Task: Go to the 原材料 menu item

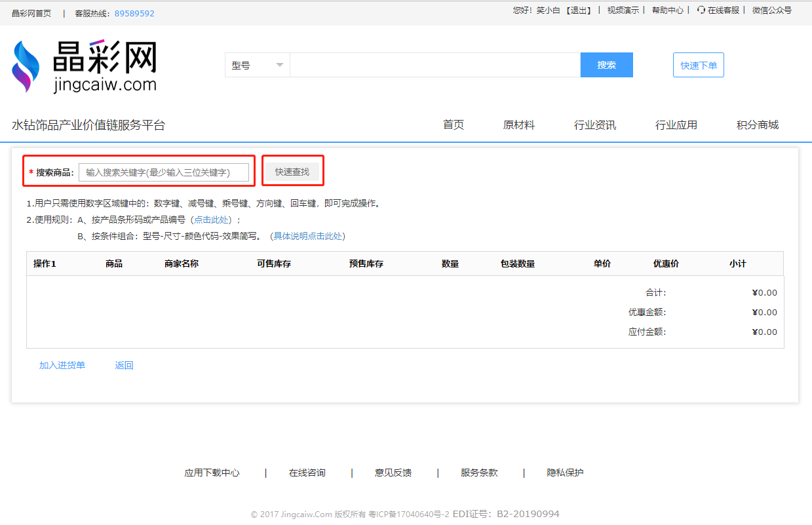Action: pyautogui.click(x=518, y=125)
